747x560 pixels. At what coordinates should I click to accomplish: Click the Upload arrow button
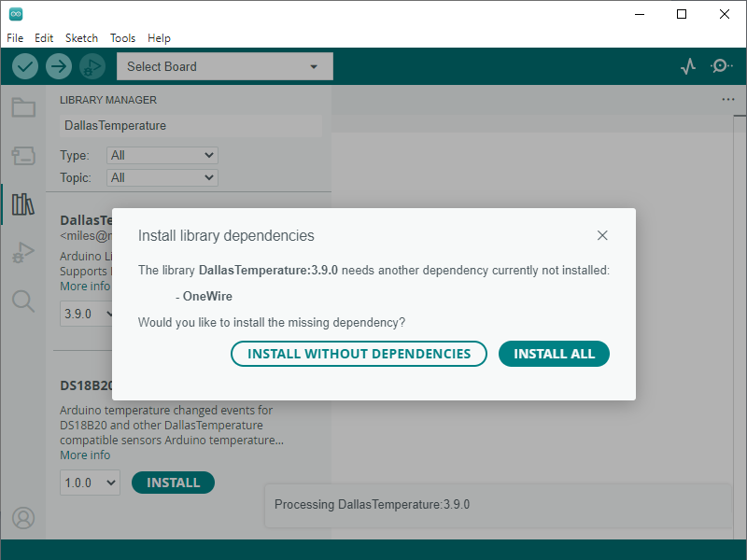pyautogui.click(x=59, y=66)
